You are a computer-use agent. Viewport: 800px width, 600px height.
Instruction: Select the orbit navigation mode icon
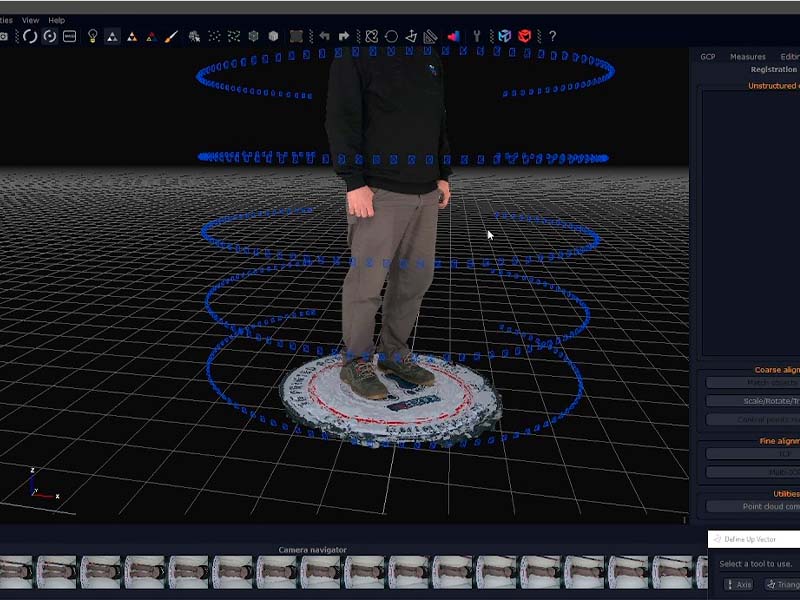coord(30,36)
